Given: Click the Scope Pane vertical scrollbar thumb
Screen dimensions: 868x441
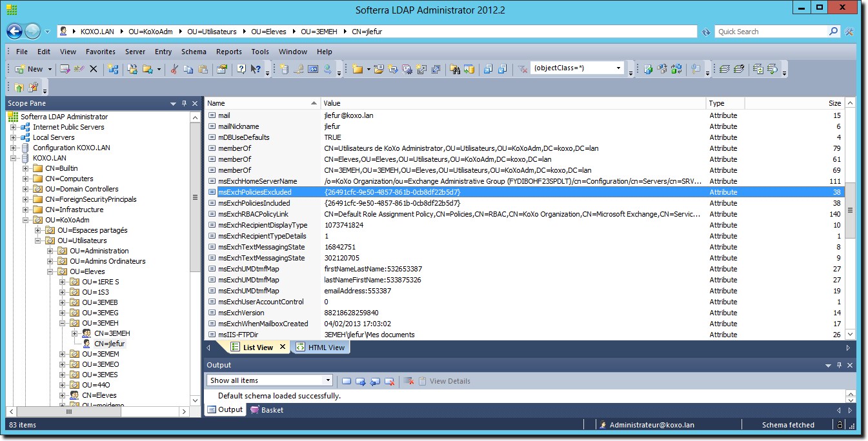Looking at the screenshot, I should tap(195, 197).
